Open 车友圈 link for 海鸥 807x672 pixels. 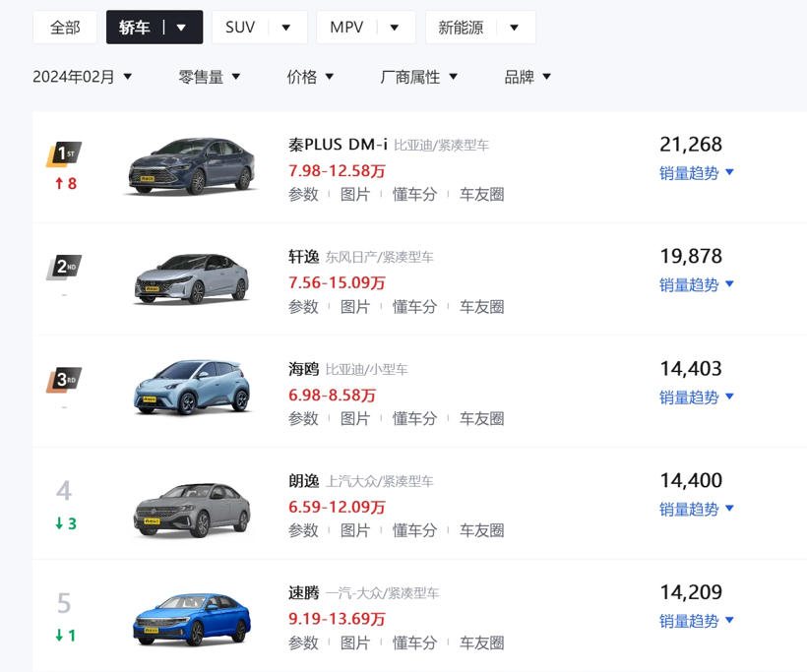click(481, 418)
